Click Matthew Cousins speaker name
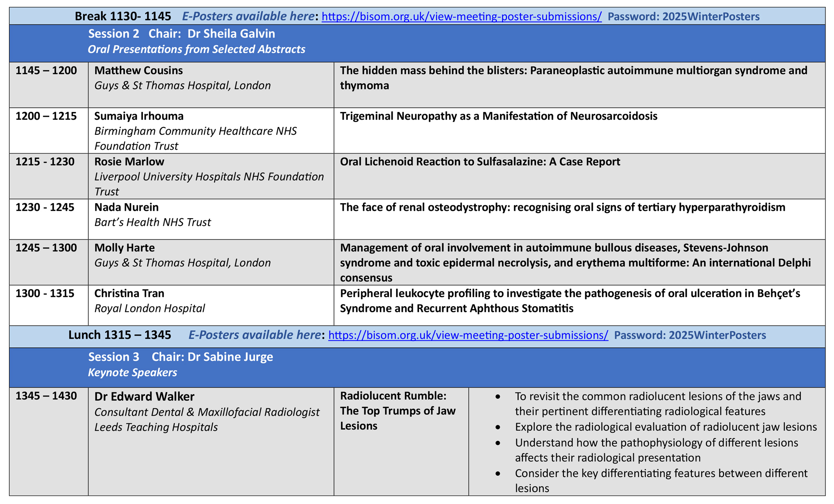The height and width of the screenshot is (504, 834). 138,70
